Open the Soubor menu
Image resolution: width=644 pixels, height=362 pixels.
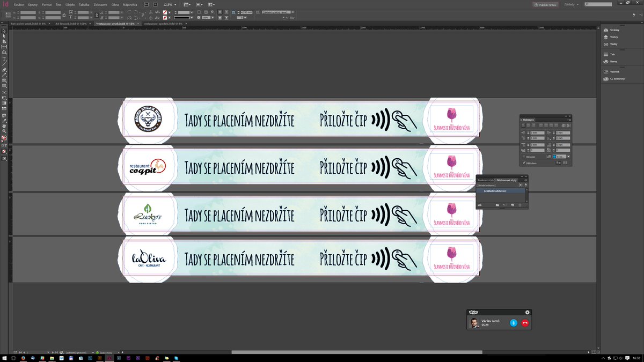pos(19,4)
